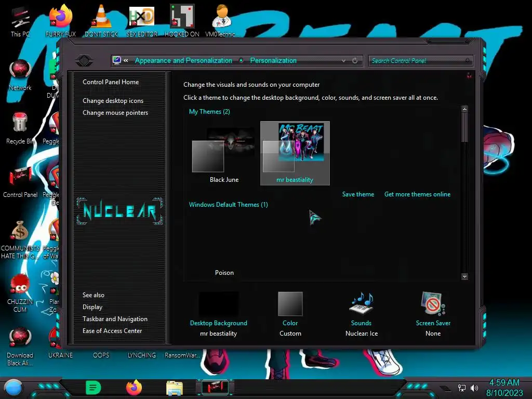Select the Poison theme label
The image size is (532, 399).
(x=224, y=272)
